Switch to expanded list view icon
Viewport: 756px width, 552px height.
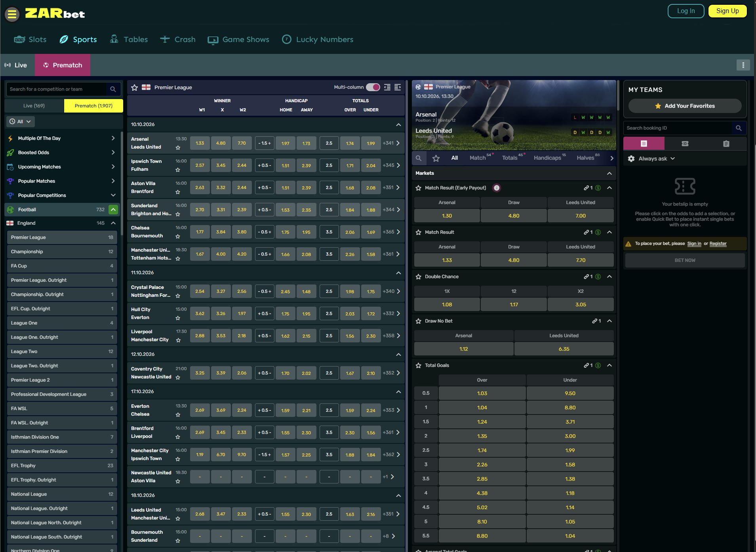point(398,87)
